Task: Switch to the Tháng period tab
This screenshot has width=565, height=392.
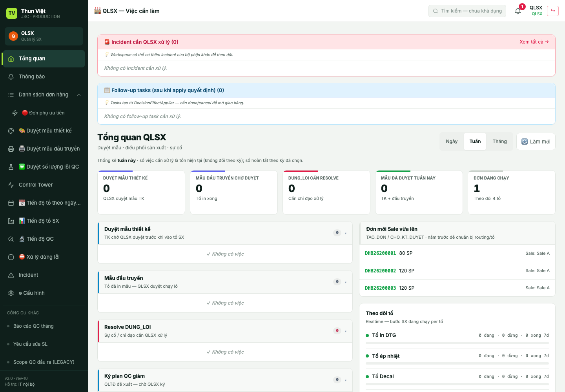Action: coord(499,142)
